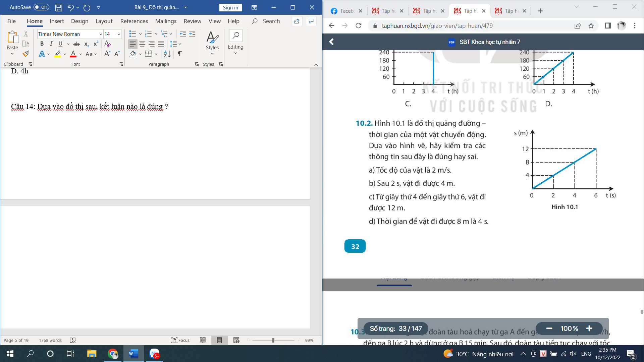Click the Italic formatting icon

[x=51, y=43]
